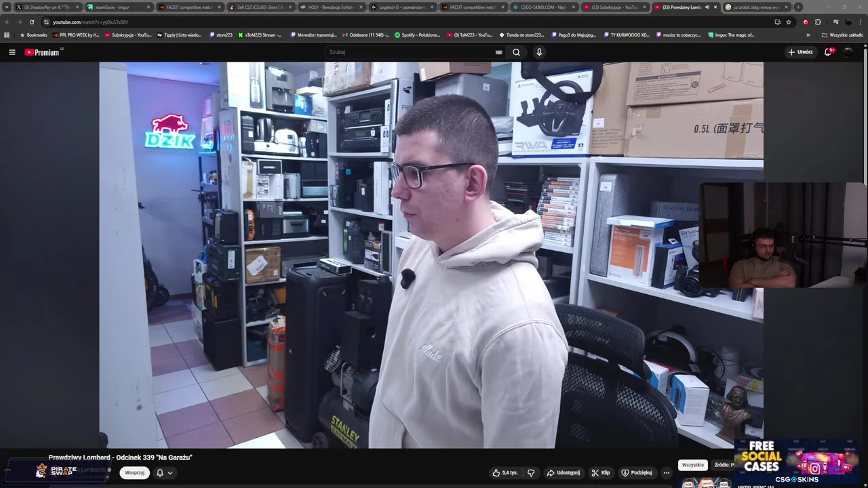Viewport: 868px width, 488px height.
Task: Open the xtom223 Twitch bookmark
Action: tap(221, 35)
